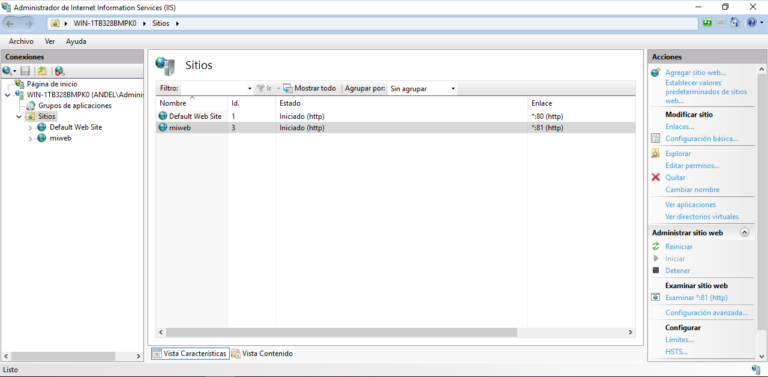The image size is (768, 377).
Task: Switch to Vista Contenido tab
Action: (262, 353)
